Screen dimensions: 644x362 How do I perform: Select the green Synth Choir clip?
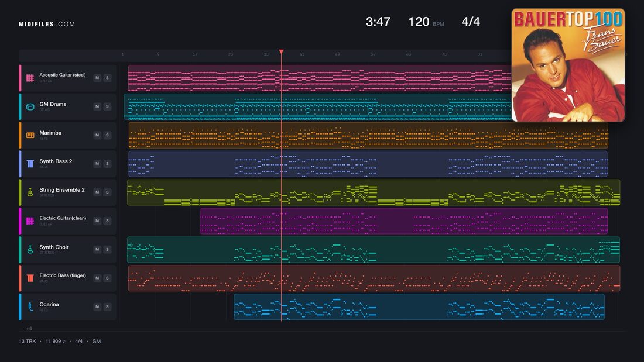point(374,250)
